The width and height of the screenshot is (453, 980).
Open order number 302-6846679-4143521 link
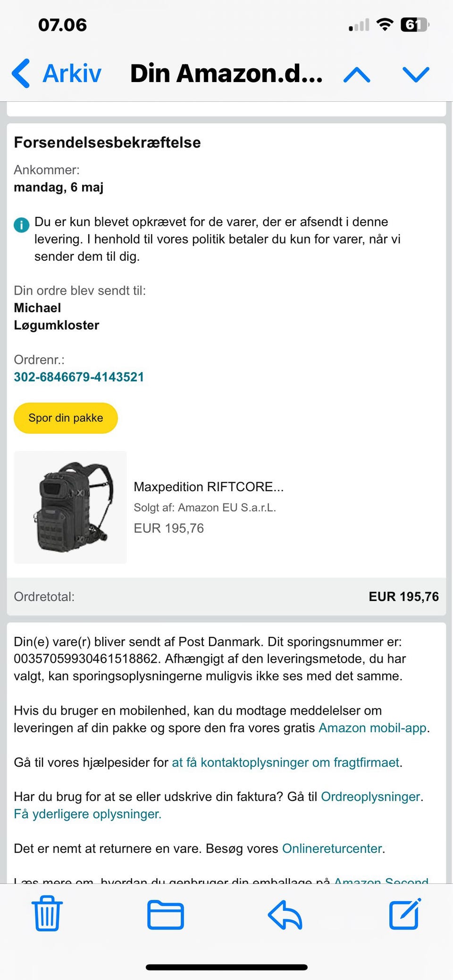(79, 377)
